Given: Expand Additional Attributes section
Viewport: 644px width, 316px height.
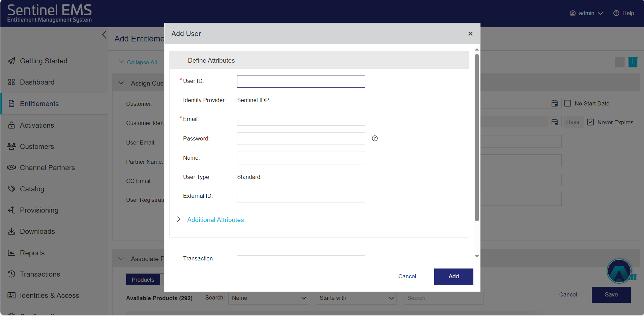Looking at the screenshot, I should pyautogui.click(x=215, y=220).
